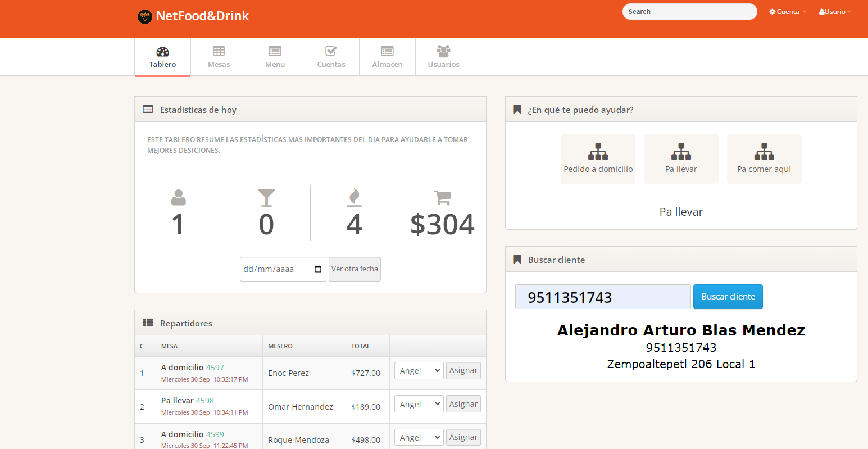Assign delivery for order 4597 with Asignar

[x=463, y=371]
